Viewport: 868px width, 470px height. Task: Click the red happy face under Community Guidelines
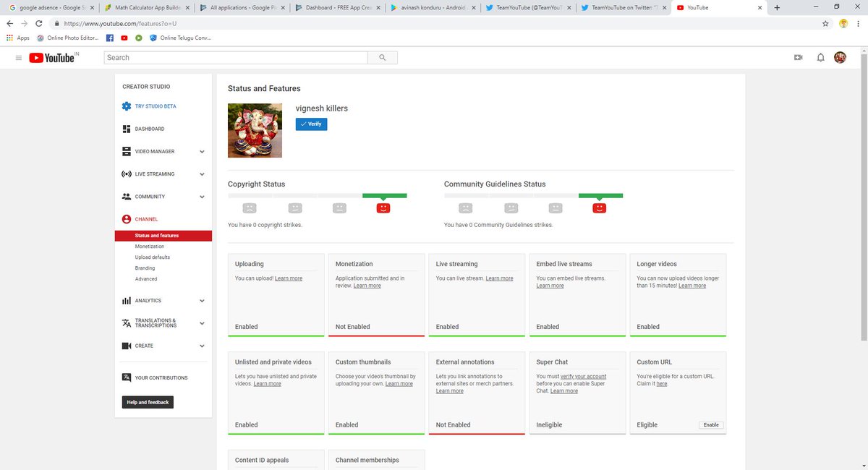tap(600, 208)
